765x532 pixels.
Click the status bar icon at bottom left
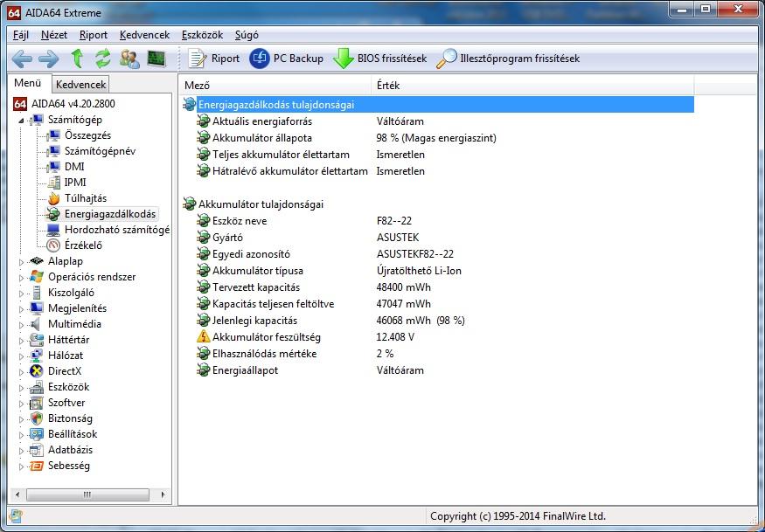(x=15, y=516)
